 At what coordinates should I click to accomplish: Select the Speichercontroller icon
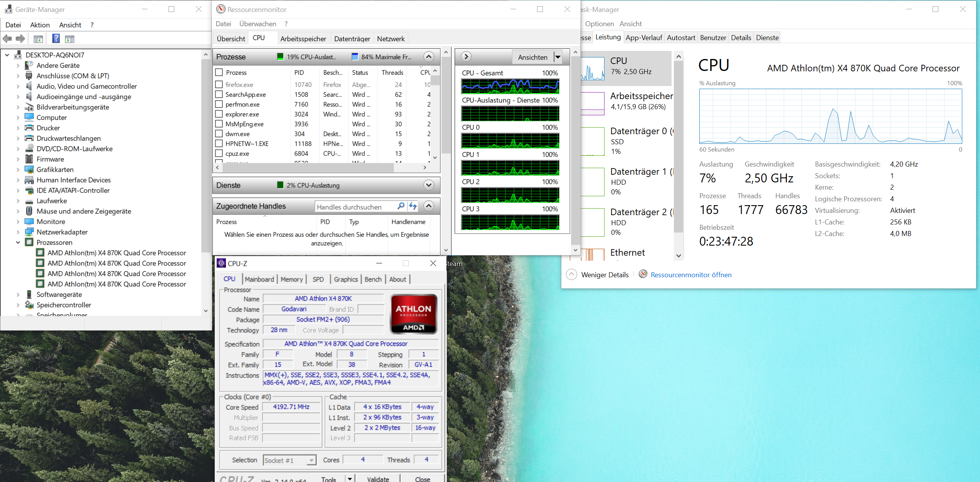click(29, 305)
